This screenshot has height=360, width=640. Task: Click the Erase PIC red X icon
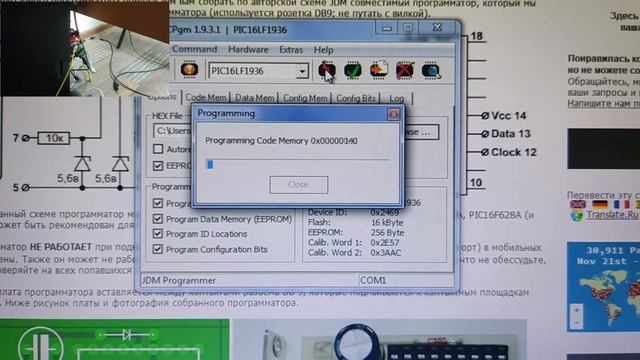tap(404, 70)
